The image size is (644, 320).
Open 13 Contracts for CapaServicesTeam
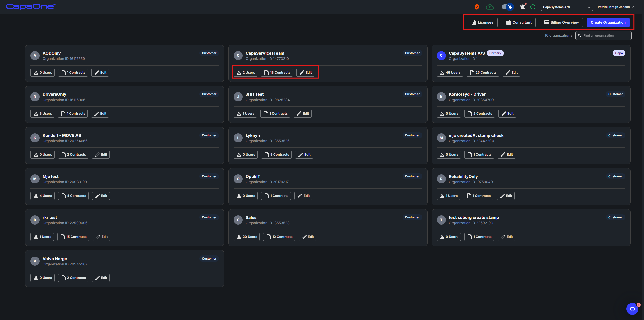tap(277, 73)
